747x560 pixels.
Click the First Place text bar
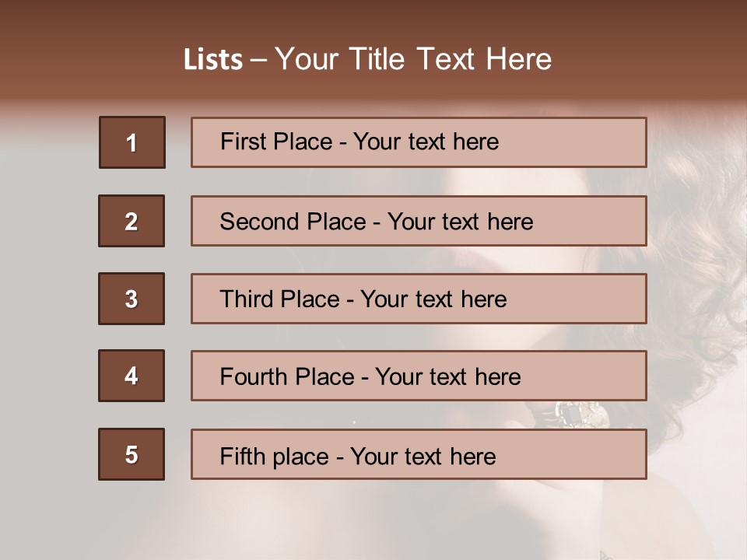(x=419, y=142)
